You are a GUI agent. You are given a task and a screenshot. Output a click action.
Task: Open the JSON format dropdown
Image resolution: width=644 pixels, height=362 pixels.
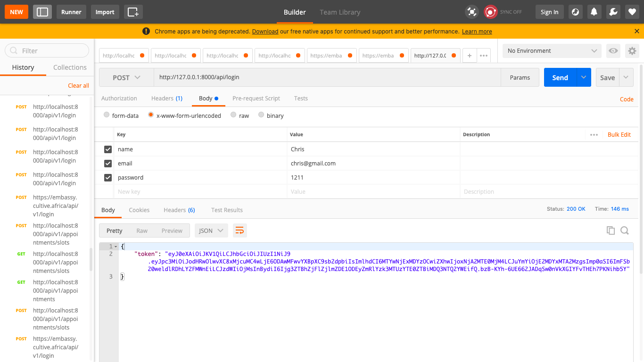click(x=211, y=230)
